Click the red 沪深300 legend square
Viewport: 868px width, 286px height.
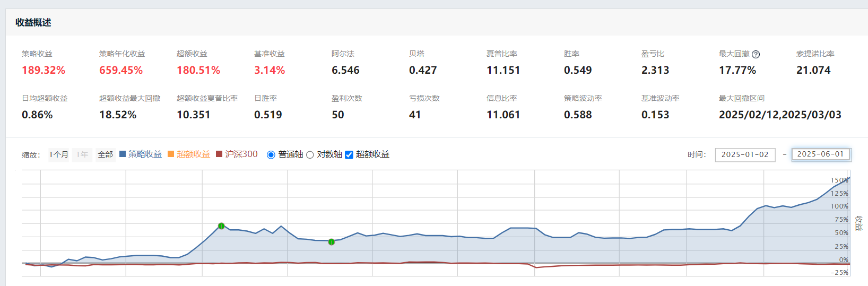219,154
